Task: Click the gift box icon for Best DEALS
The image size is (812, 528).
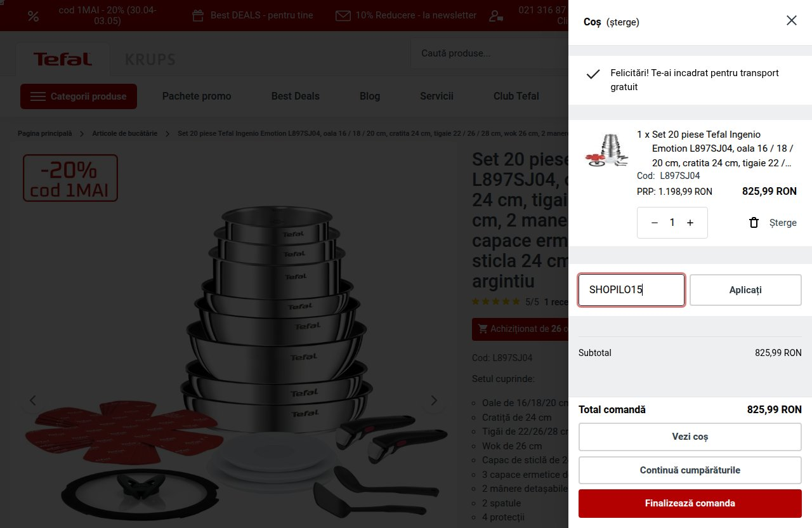Action: tap(198, 15)
